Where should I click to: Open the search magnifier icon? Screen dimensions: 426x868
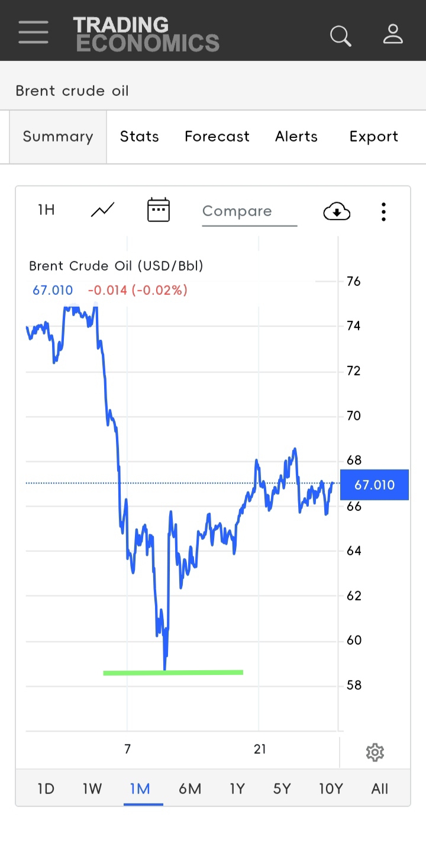341,36
